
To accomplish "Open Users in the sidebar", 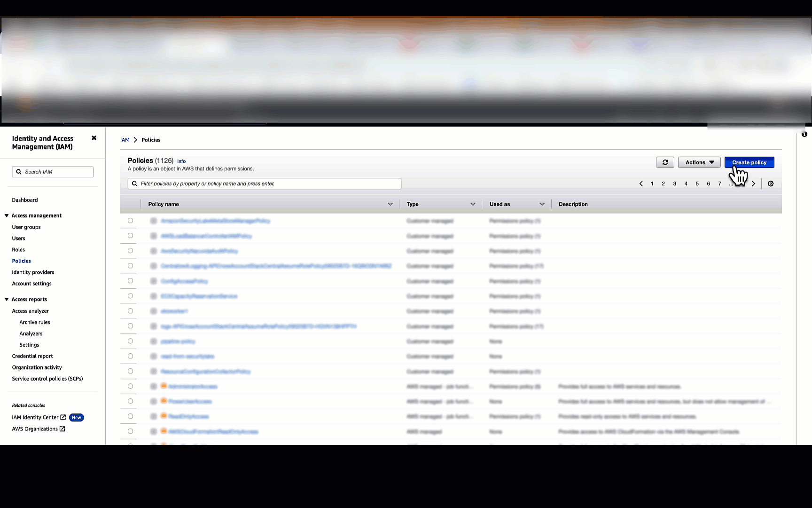I will (18, 238).
